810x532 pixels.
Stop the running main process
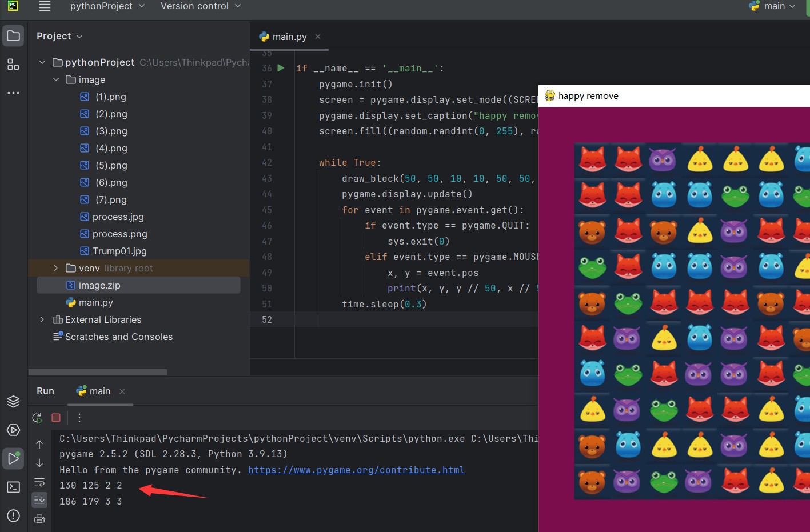pos(56,418)
